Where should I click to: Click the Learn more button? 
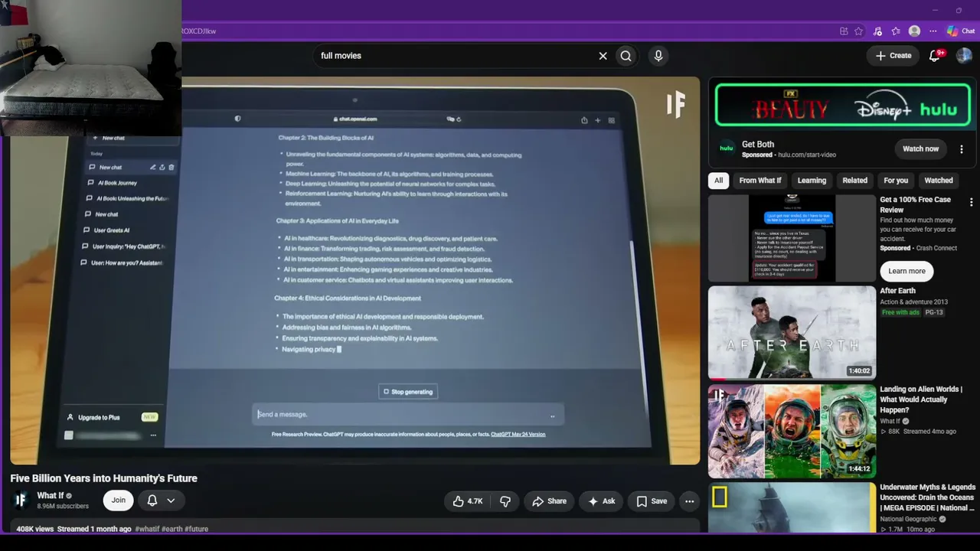pos(906,271)
